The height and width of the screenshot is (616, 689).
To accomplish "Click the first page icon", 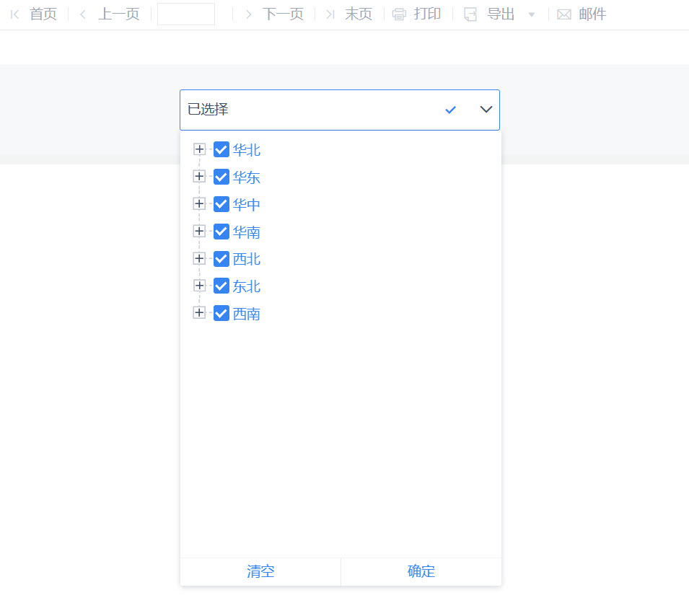I will tap(15, 14).
